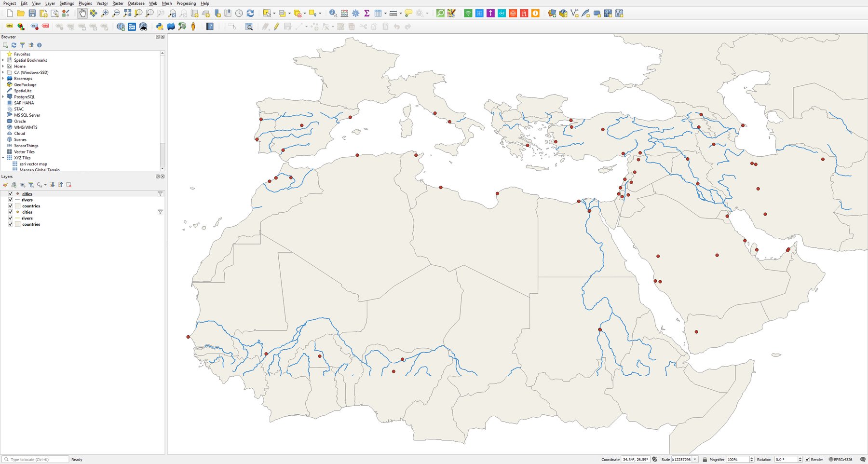Open the Processing Toolbox gear icon

coord(355,14)
